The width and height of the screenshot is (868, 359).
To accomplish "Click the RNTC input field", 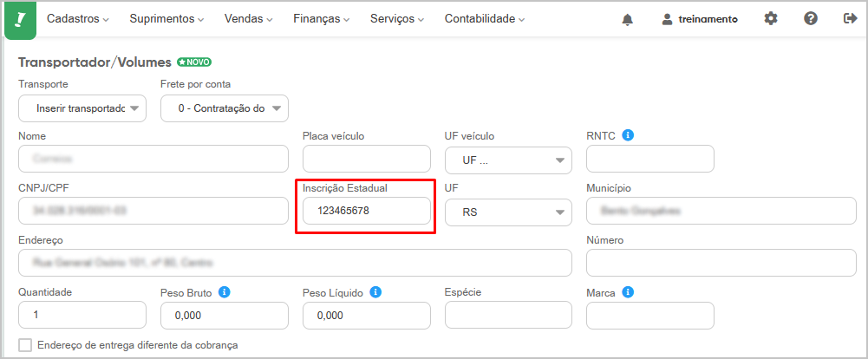I will (649, 160).
